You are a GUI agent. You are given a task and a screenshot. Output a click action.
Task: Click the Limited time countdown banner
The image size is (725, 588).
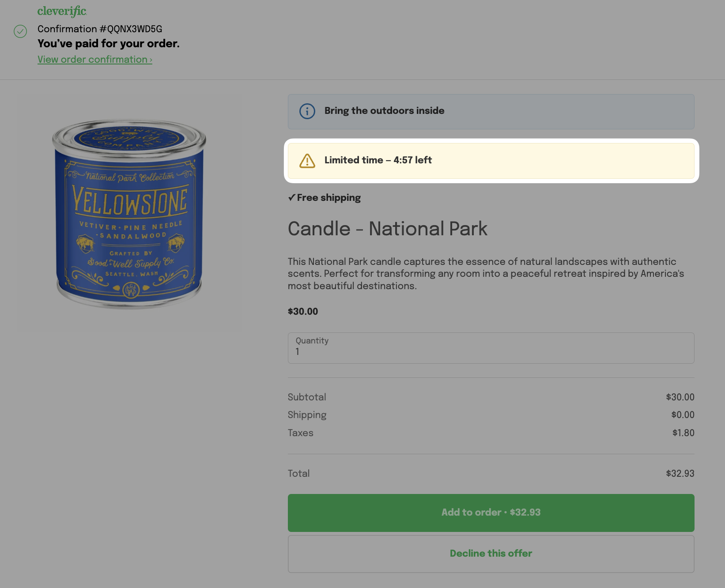click(x=491, y=161)
